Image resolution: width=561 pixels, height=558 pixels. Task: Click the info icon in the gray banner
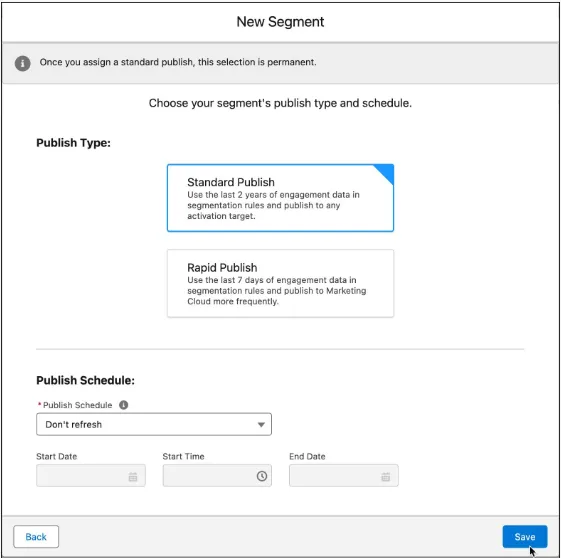coord(22,63)
